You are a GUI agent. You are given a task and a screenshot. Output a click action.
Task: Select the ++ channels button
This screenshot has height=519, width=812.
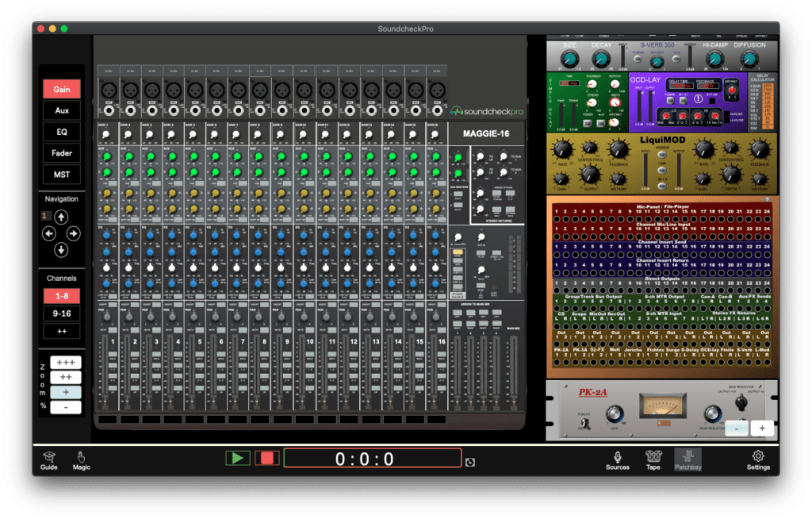pos(62,331)
